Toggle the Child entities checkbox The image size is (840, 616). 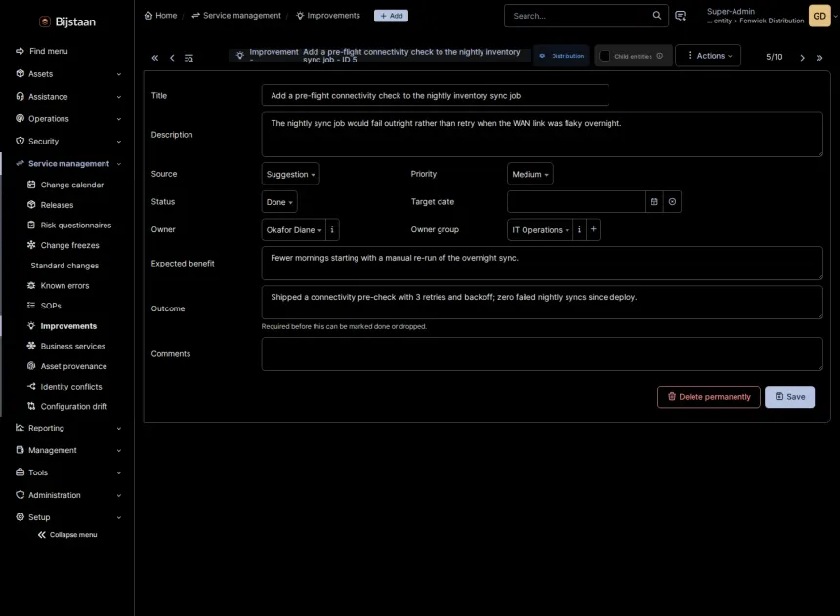tap(605, 56)
